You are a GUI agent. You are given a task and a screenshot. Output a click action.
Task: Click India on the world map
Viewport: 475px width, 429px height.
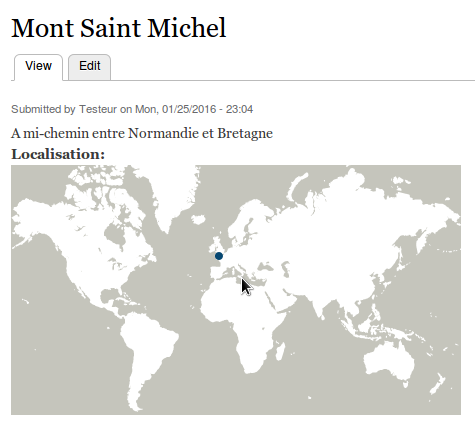click(x=318, y=302)
